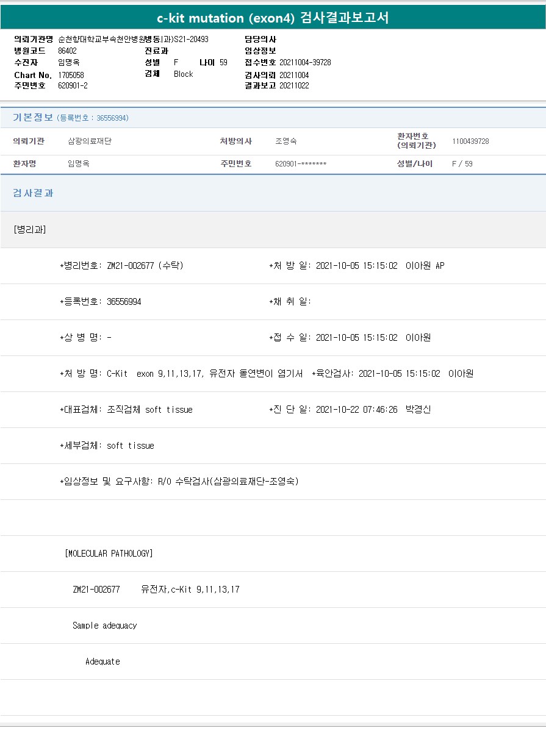Click the 결과보고 date 20211022
Screen dimensions: 546x756
click(294, 85)
